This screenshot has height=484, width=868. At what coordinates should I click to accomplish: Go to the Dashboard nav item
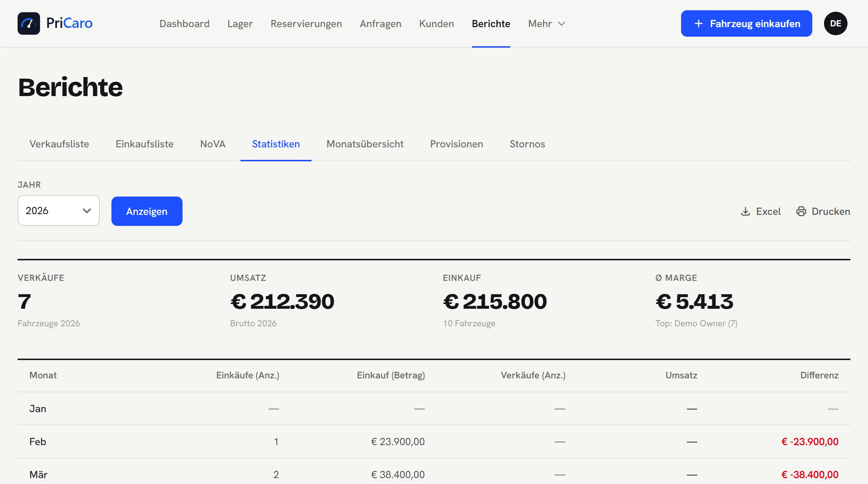point(184,23)
